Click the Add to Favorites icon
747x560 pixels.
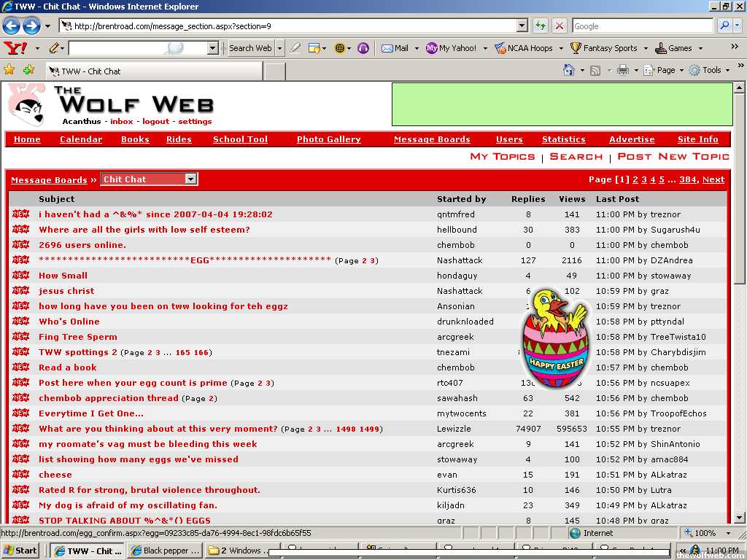[x=28, y=70]
